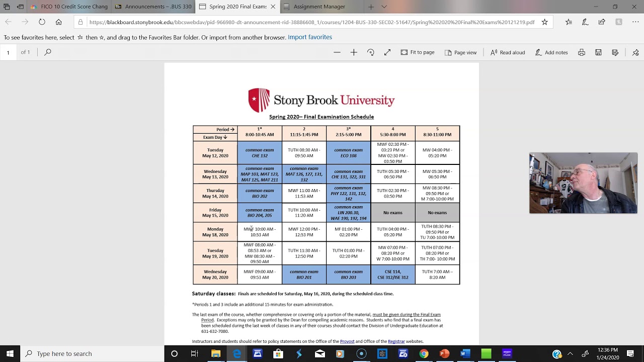Pin the PDF toolbar
Screen dimensions: 644x362
click(x=635, y=52)
